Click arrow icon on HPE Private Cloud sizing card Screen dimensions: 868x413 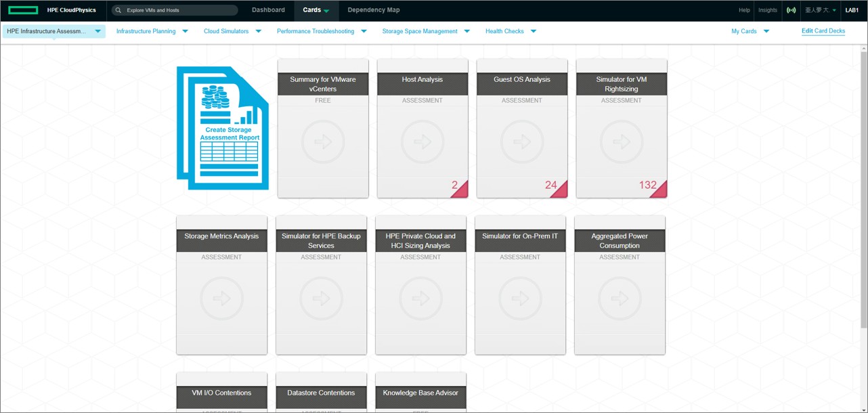pyautogui.click(x=421, y=298)
